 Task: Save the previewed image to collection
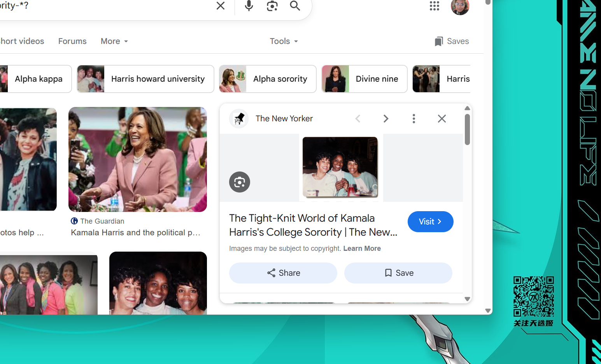click(398, 273)
